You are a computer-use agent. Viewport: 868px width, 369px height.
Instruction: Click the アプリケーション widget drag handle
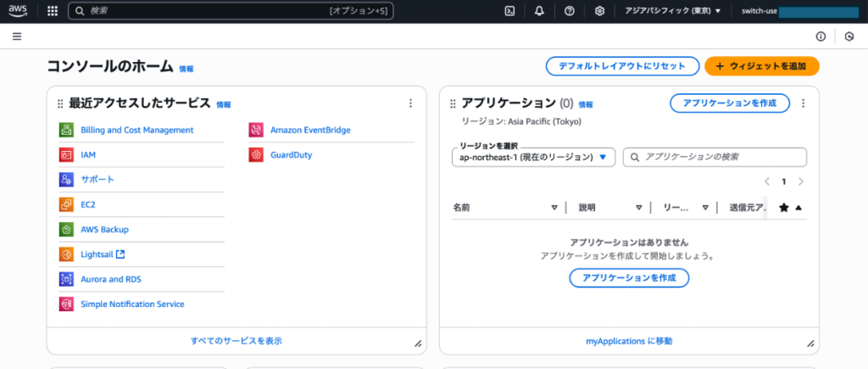(x=453, y=103)
